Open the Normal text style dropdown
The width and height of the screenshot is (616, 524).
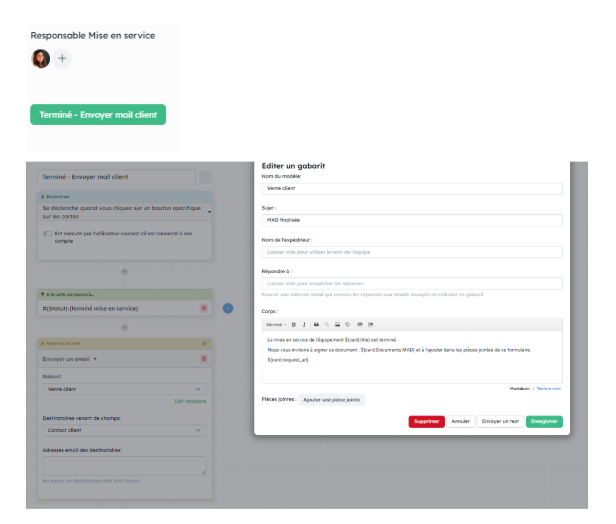tap(275, 325)
